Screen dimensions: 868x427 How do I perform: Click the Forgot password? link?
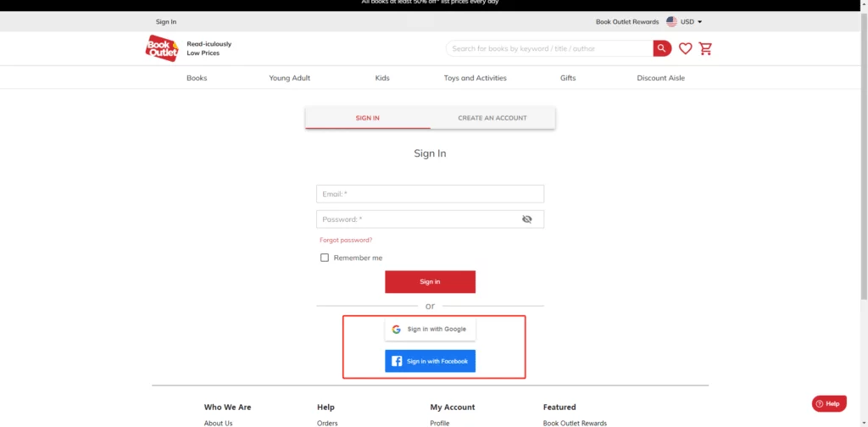point(346,240)
